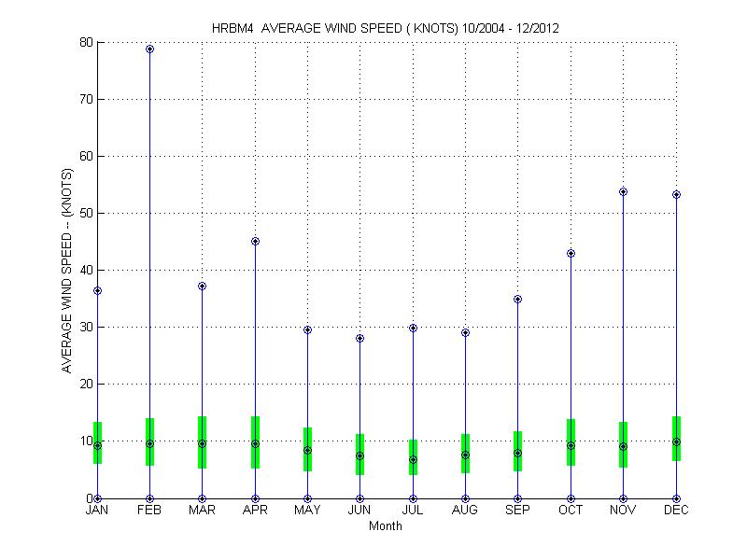Click the 10 tick label on y-axis

coord(86,441)
